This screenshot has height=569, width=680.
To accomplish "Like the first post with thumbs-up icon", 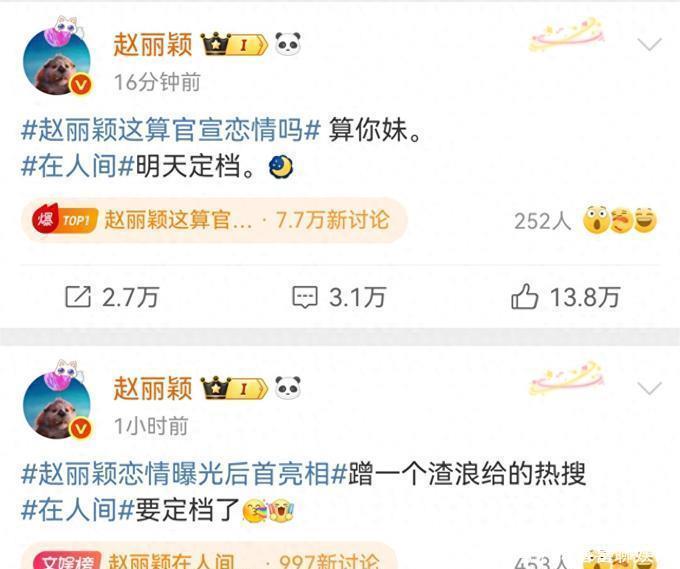I will [524, 296].
